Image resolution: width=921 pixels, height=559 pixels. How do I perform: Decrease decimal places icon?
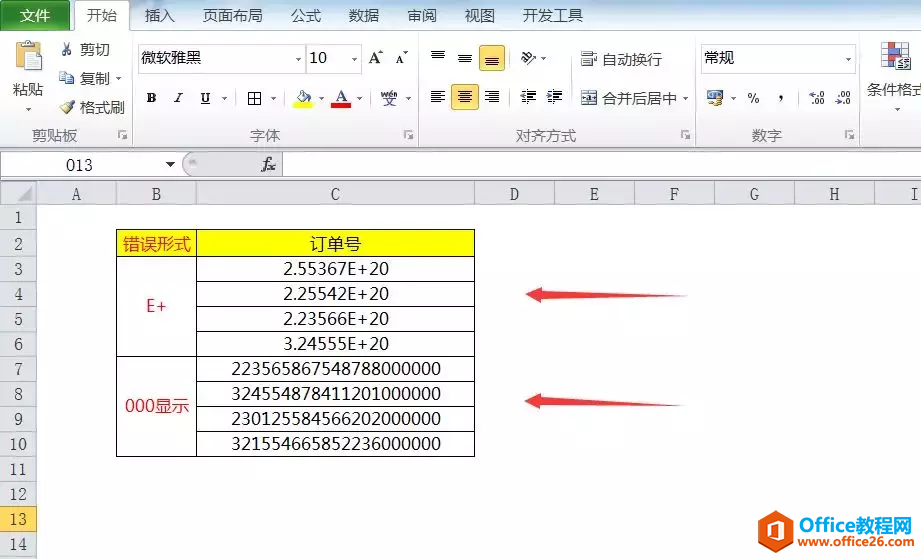pyautogui.click(x=843, y=98)
